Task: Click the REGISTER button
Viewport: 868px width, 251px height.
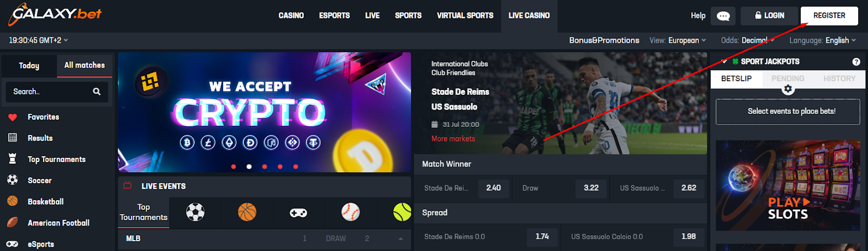Action: tap(829, 16)
